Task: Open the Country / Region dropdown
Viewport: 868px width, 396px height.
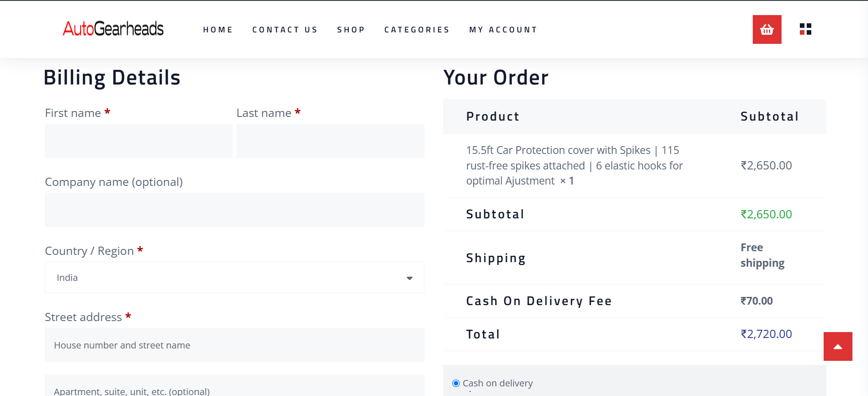Action: (x=234, y=278)
